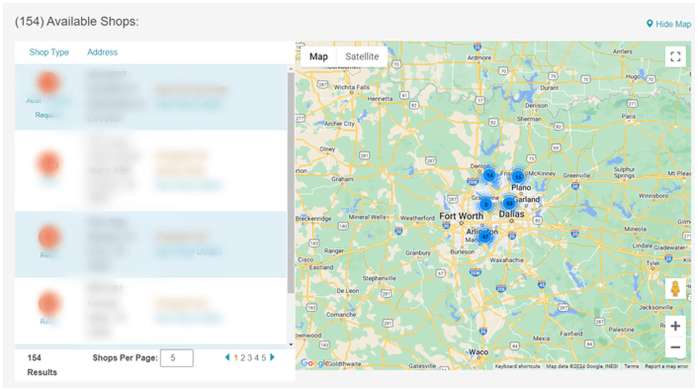Click Report a map error link
The image size is (698, 391).
[666, 366]
